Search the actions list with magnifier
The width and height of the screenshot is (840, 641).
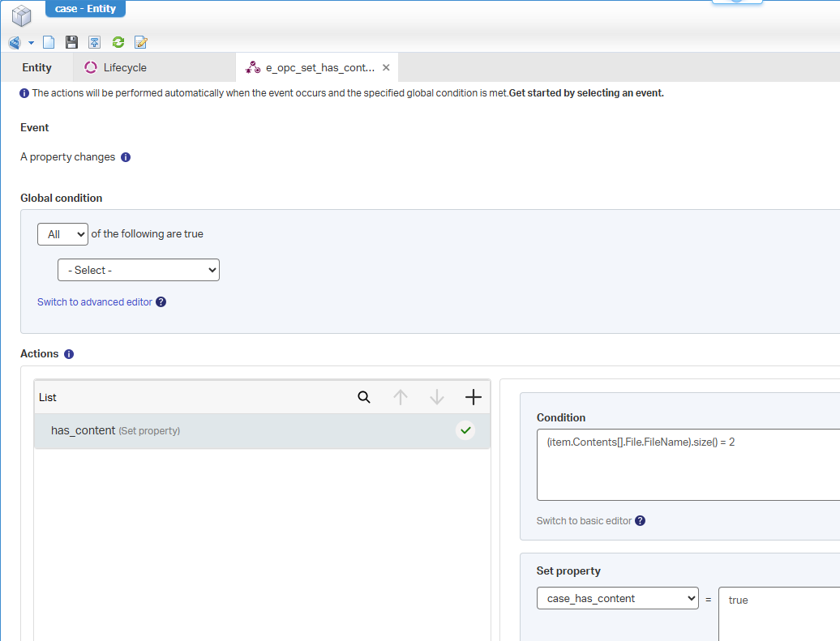[x=364, y=397]
